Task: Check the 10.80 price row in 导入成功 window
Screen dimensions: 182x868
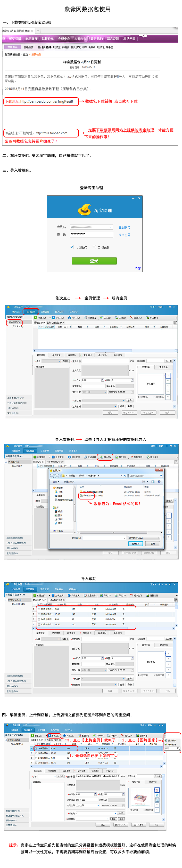Action: point(39,614)
